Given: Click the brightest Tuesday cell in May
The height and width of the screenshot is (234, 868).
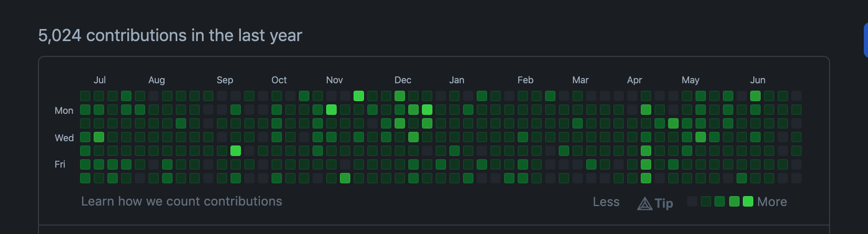Looking at the screenshot, I should 673,123.
